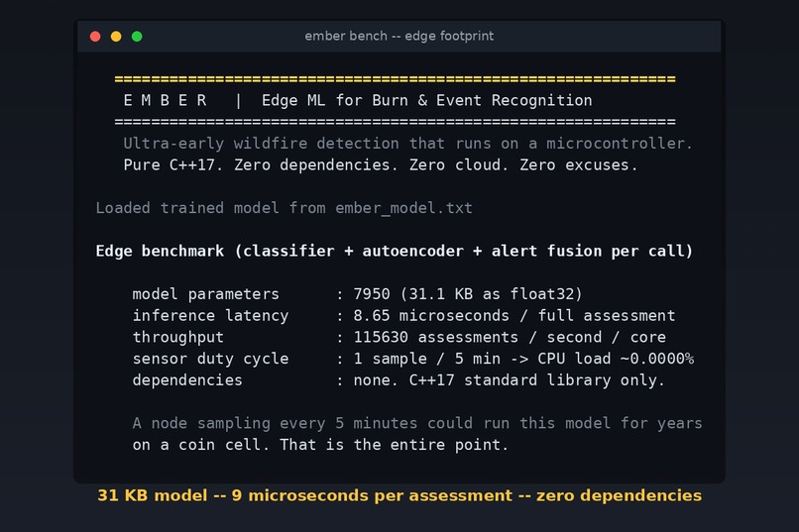The width and height of the screenshot is (799, 532).
Task: Click the 'throughput' label
Action: 177,337
